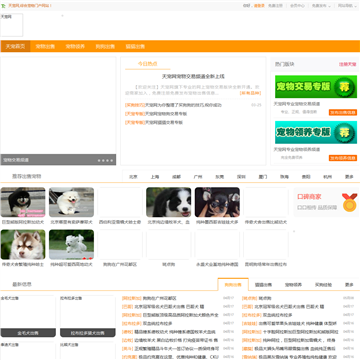
Task: Click the 天宠网 logo image
Action: click(x=12, y=25)
